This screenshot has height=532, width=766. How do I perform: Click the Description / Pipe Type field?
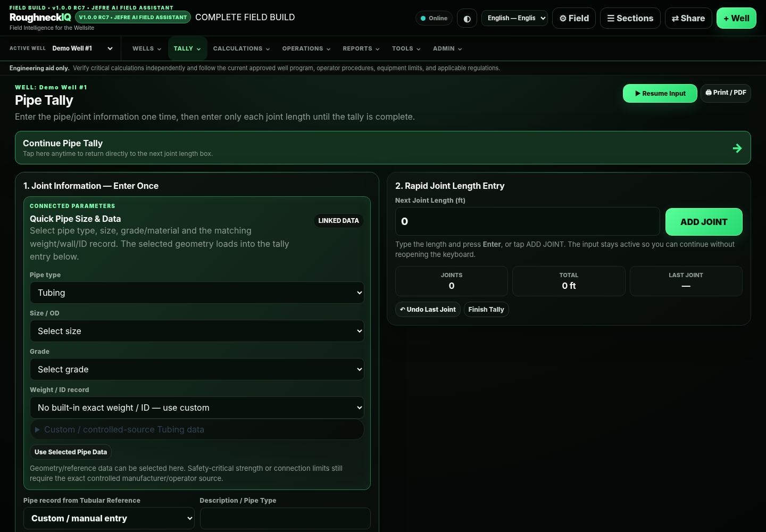point(285,518)
